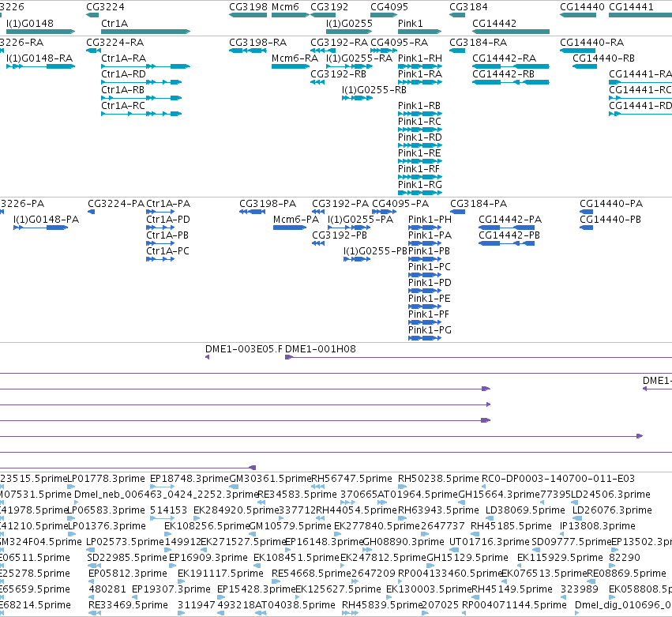This screenshot has height=617, width=672.
Task: Open the Mcm6-PA protein label
Action: (296, 220)
